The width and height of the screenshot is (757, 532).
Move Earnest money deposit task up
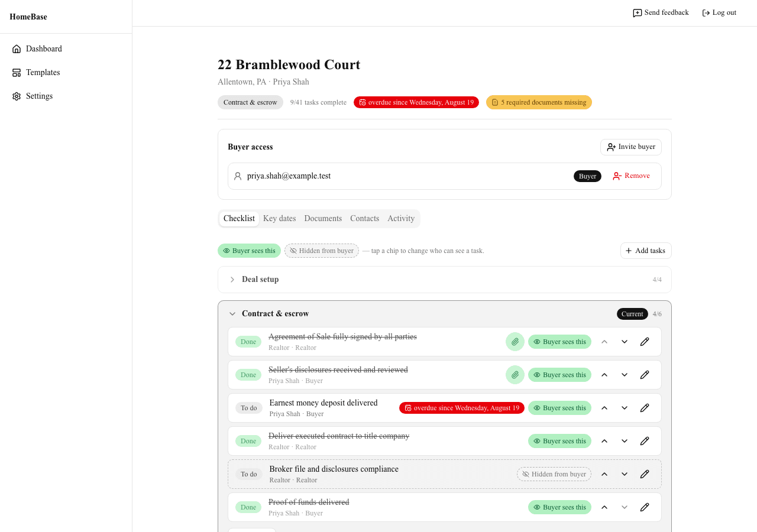point(604,408)
